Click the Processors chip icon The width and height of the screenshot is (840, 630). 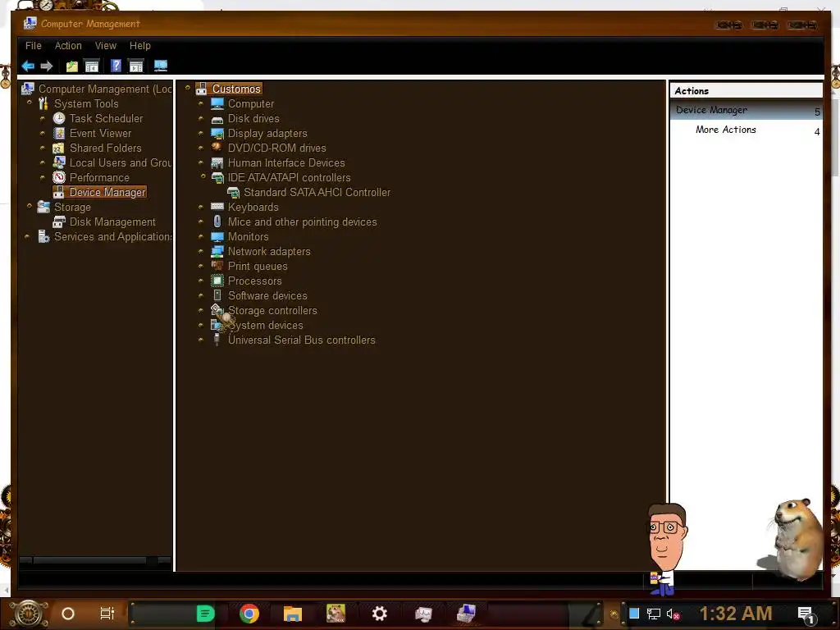pos(217,281)
